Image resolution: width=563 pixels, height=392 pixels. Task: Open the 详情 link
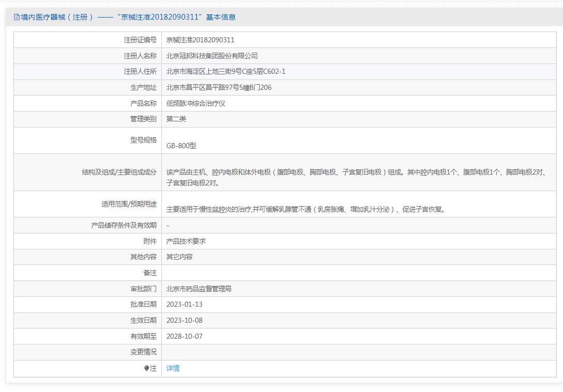point(173,368)
